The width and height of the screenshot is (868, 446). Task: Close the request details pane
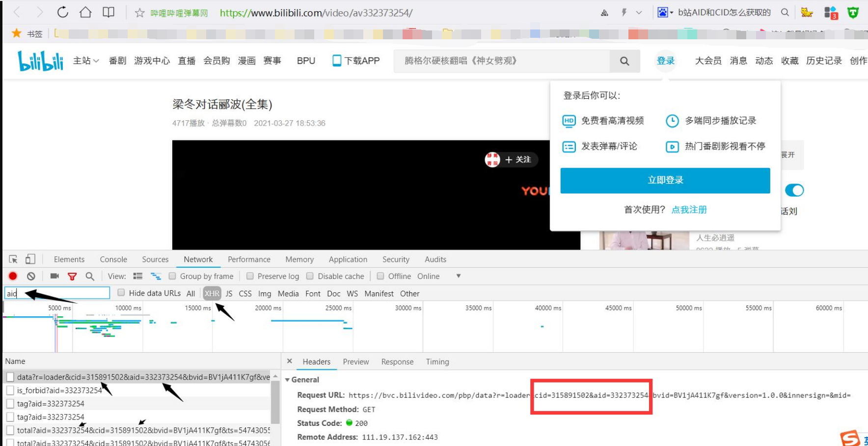pyautogui.click(x=290, y=361)
